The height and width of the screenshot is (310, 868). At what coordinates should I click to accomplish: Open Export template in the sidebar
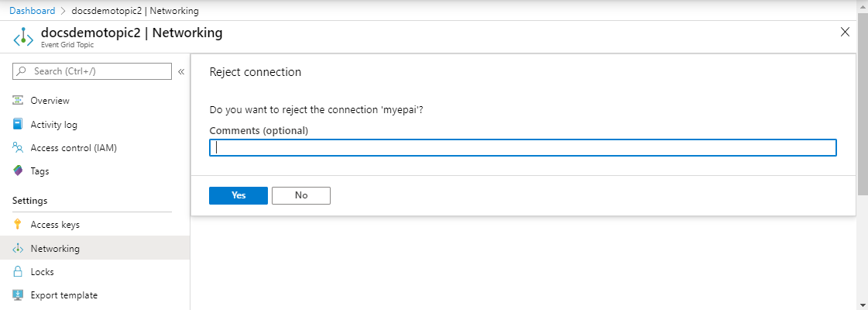point(63,295)
